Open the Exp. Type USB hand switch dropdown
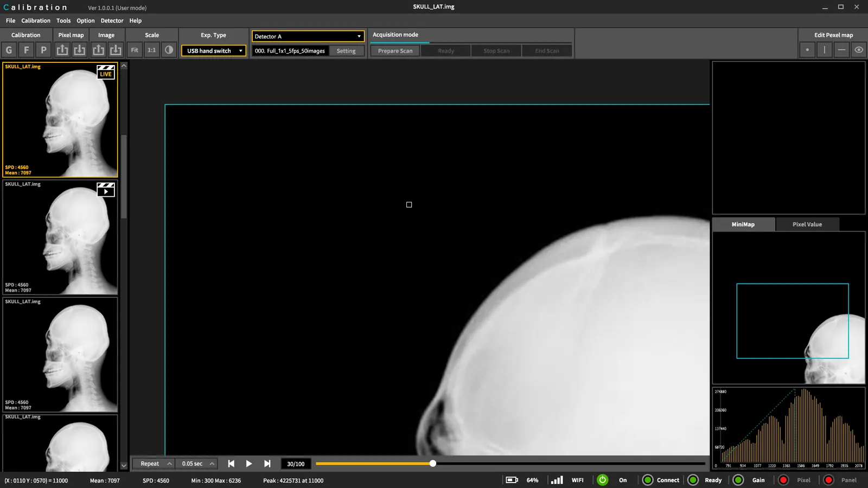Image resolution: width=868 pixels, height=488 pixels. pyautogui.click(x=214, y=51)
